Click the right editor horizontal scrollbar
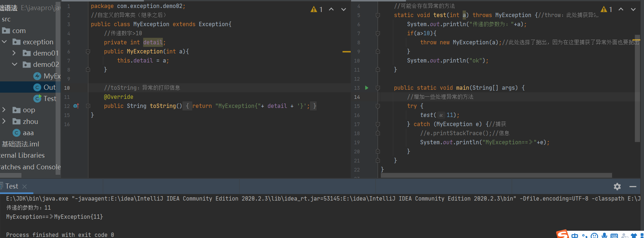Viewport: 644px width, 238px height. pos(496,175)
